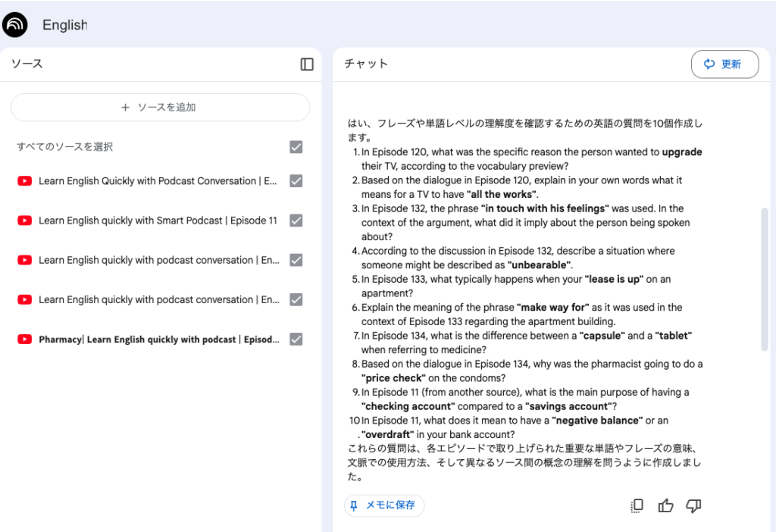Click the 更新 refresh button

724,64
